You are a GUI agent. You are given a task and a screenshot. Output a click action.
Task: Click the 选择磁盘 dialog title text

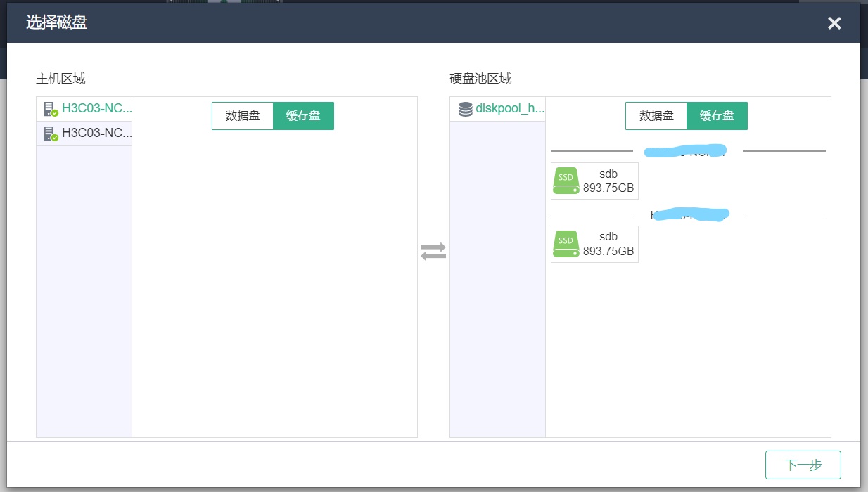coord(56,23)
